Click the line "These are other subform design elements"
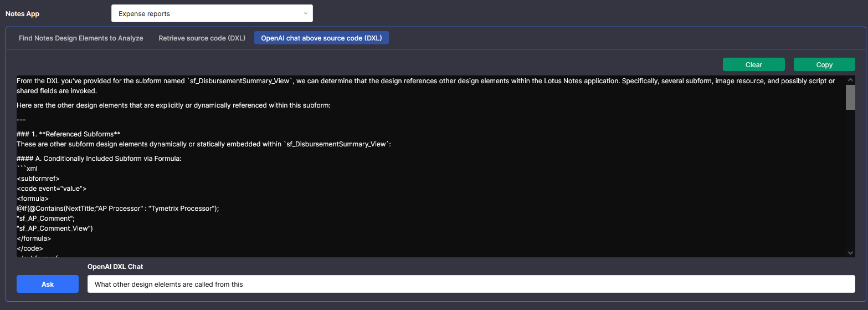Screen dimensions: 868x310 point(204,144)
